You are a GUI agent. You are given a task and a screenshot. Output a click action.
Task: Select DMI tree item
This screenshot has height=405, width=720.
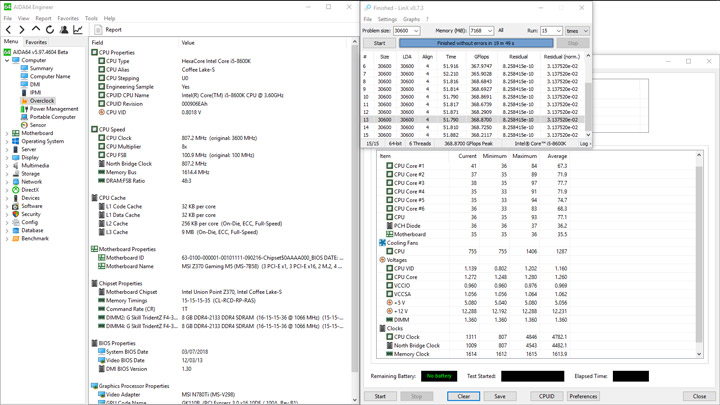[x=35, y=84]
